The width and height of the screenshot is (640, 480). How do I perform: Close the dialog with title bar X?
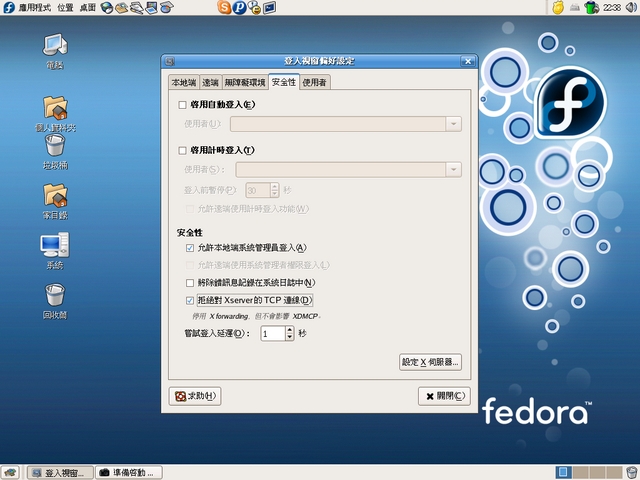pyautogui.click(x=468, y=61)
